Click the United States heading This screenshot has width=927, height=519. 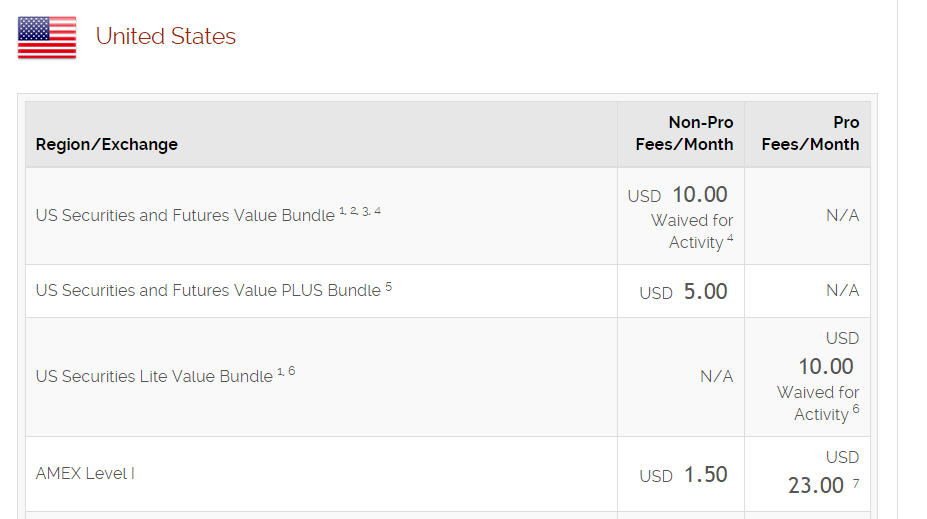166,36
